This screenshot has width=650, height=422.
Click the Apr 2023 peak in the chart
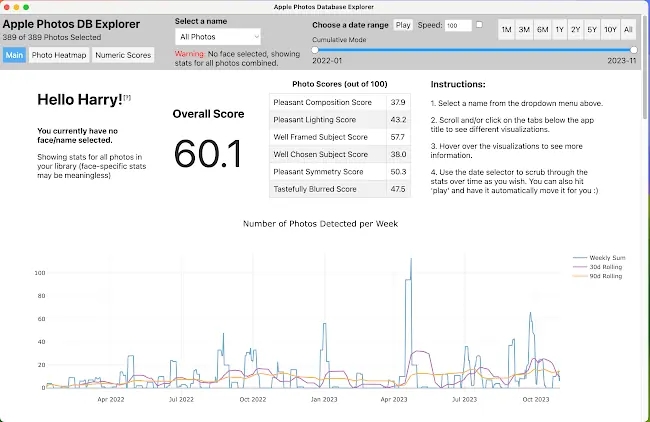coord(411,260)
